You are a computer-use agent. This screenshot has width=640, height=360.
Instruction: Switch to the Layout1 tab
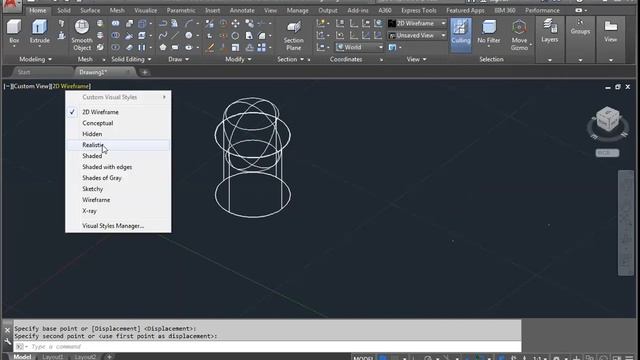pos(53,357)
